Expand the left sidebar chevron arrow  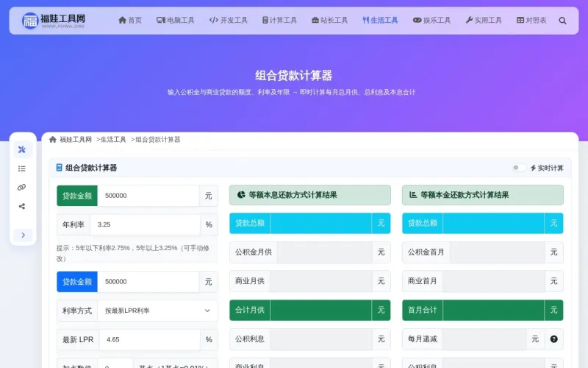(24, 235)
